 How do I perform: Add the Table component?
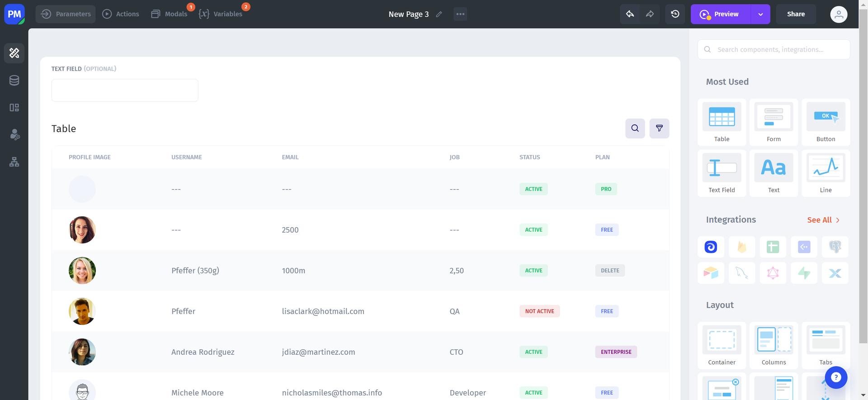(722, 122)
